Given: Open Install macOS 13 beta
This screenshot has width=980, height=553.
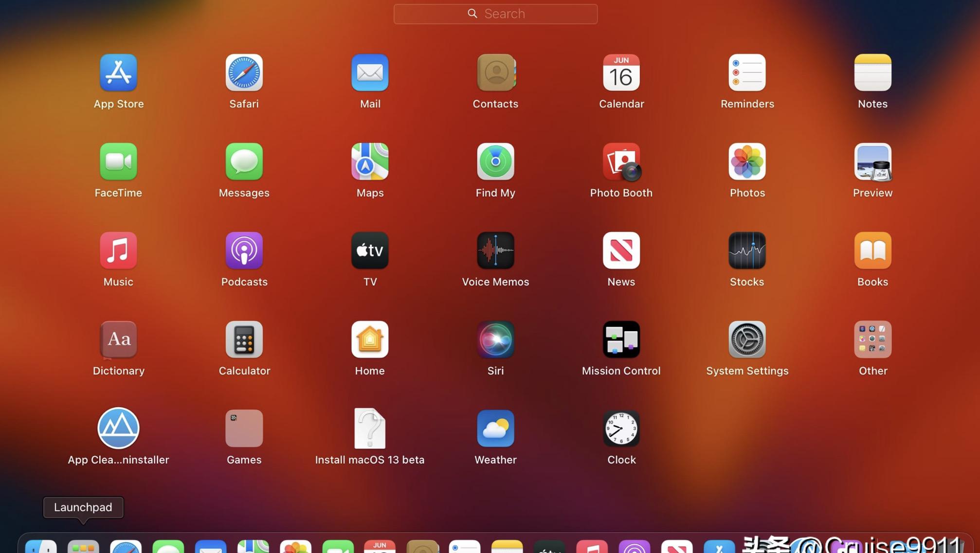Looking at the screenshot, I should (370, 428).
